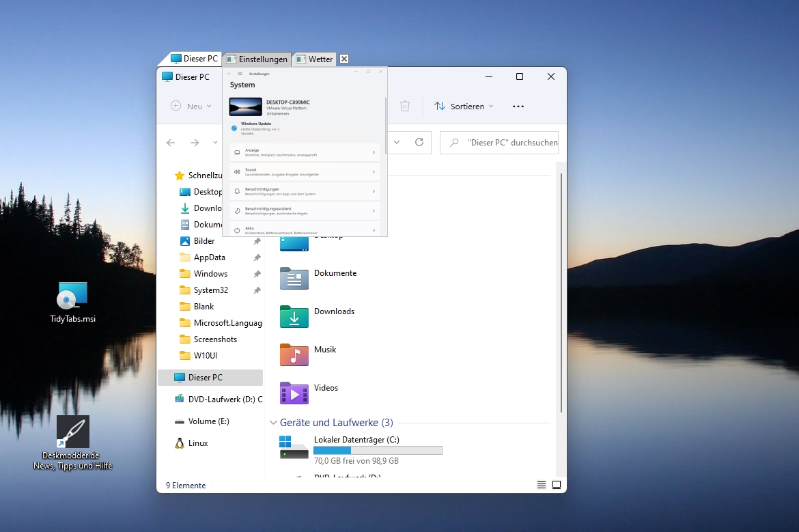The image size is (799, 532).
Task: Open the Sortieren dropdown menu
Action: tap(464, 106)
